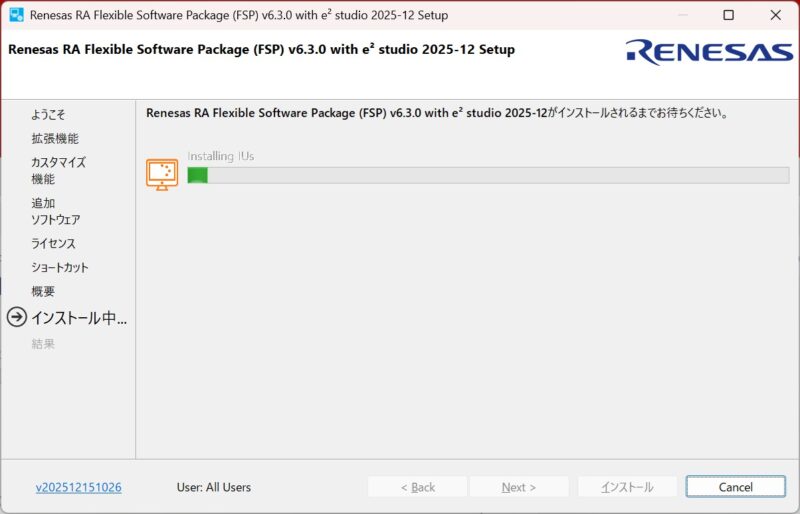Select the ようこそ step in sidebar
Image resolution: width=800 pixels, height=514 pixels.
(x=48, y=115)
